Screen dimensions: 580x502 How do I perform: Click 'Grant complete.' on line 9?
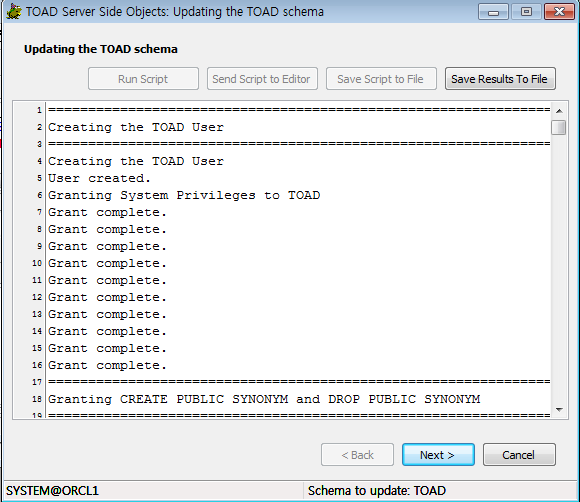click(107, 246)
